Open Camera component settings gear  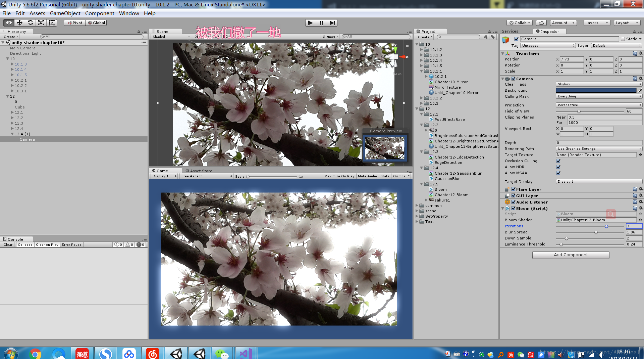[x=641, y=79]
